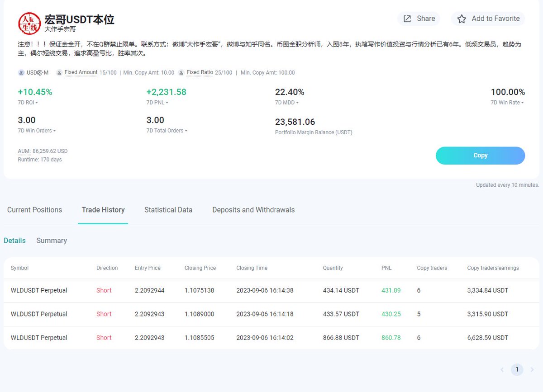This screenshot has height=392, width=543.
Task: Select the Details sub-tab
Action: 14,241
